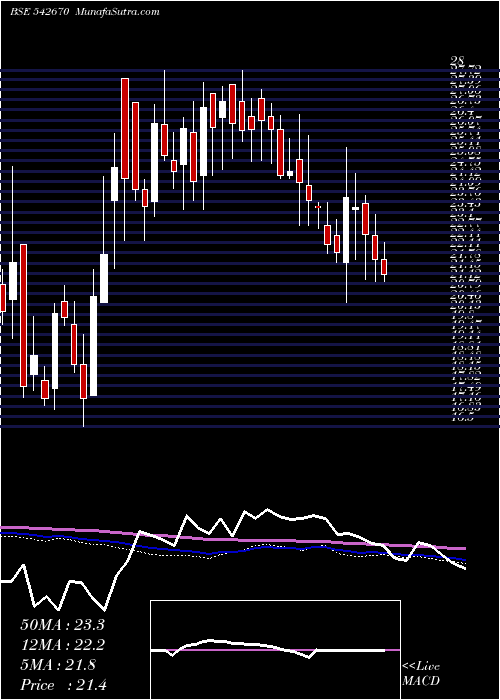Click the top price label 28
Image resolution: width=500 pixels, height=700 pixels.
pos(458,61)
